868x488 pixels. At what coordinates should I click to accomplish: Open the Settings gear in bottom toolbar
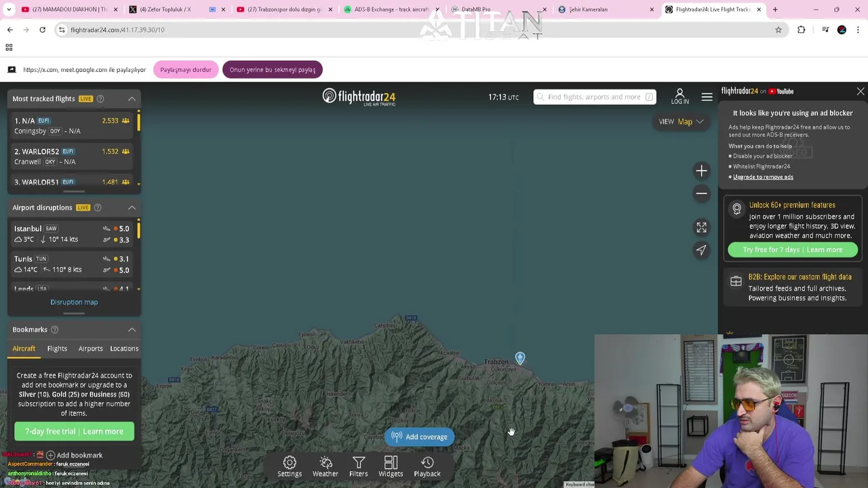click(x=290, y=466)
